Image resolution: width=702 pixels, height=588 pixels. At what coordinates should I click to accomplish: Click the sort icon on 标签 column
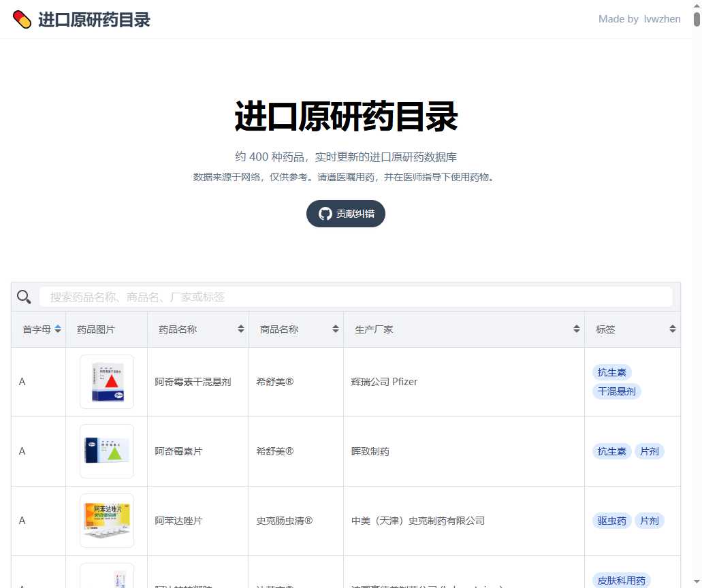pyautogui.click(x=672, y=329)
